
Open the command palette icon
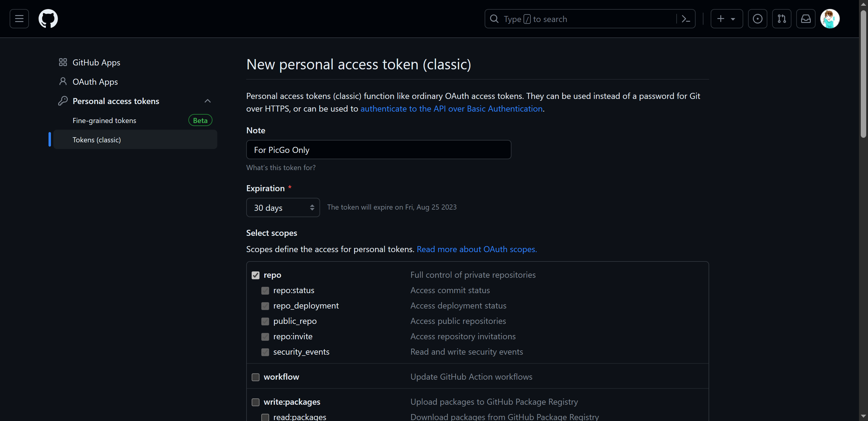click(685, 19)
